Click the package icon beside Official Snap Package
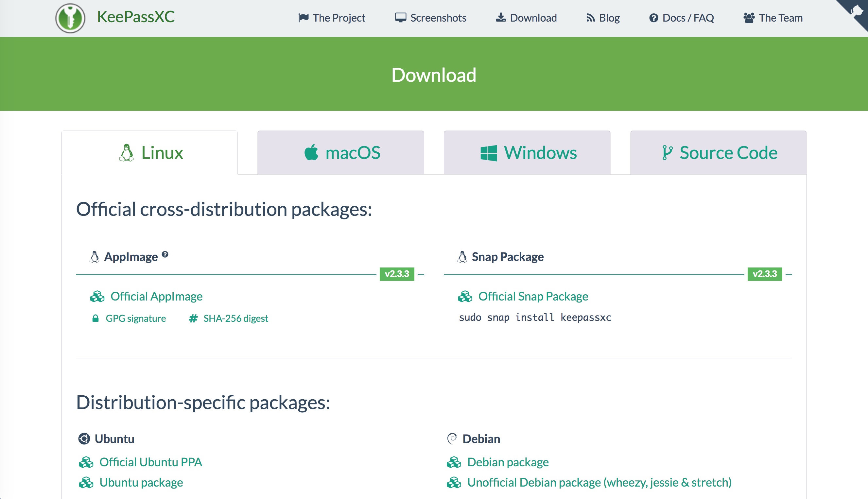This screenshot has height=499, width=868. coord(465,297)
